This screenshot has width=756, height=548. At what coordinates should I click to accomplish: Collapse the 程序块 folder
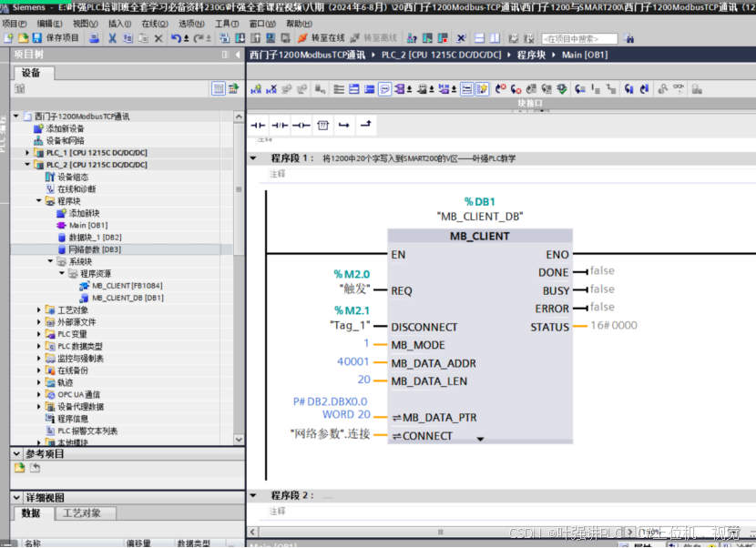pos(39,201)
